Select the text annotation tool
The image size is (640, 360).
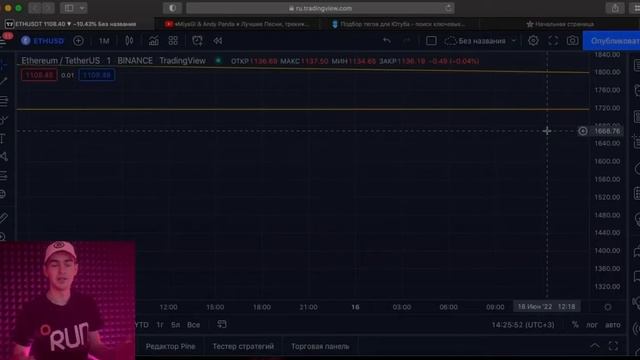(x=3, y=139)
